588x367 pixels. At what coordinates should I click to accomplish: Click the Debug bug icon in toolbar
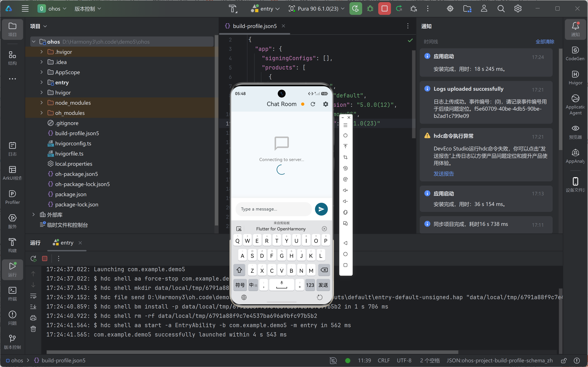[370, 9]
